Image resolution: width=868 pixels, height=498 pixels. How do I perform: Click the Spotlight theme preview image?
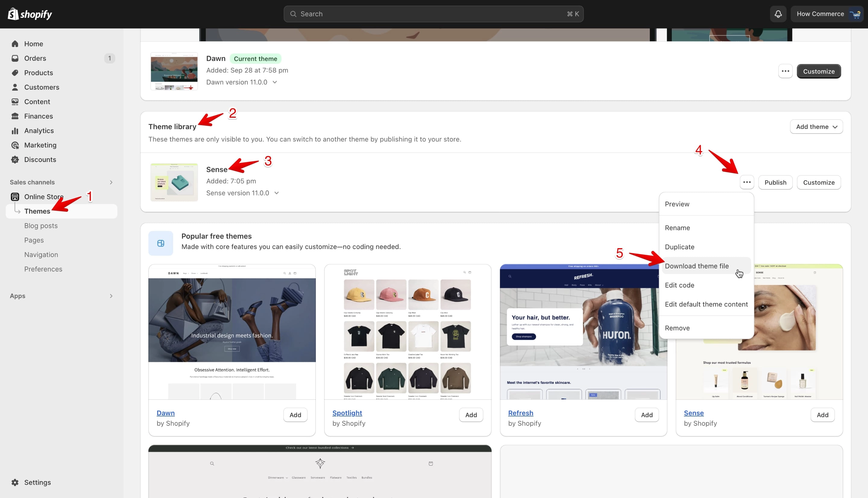pyautogui.click(x=407, y=332)
